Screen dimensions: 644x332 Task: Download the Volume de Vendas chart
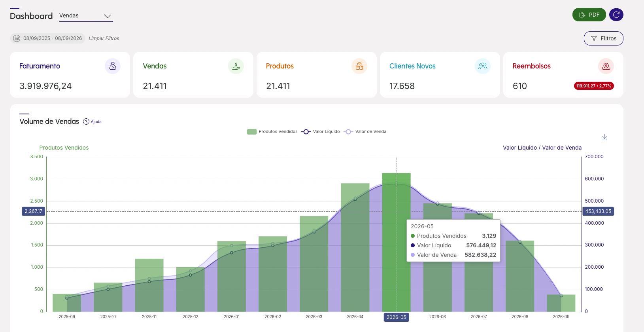(x=604, y=137)
